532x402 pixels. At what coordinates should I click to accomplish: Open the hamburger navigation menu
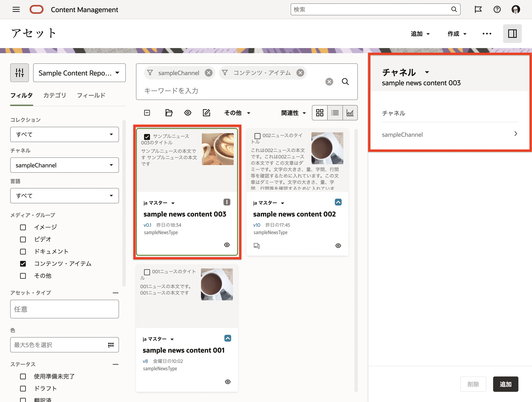pos(16,9)
